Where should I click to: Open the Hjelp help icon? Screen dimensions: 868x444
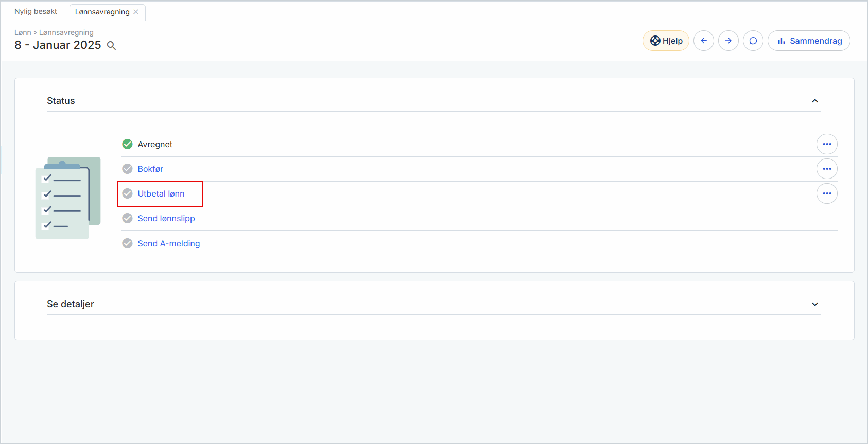[666, 41]
